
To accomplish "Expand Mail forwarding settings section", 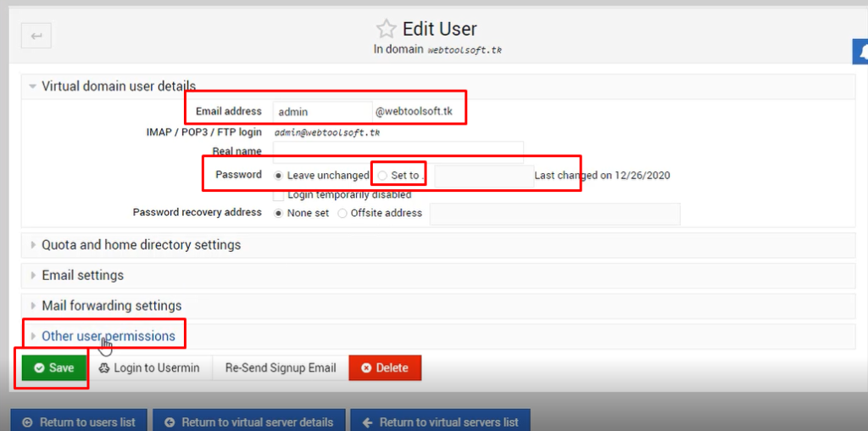I will coord(438,305).
